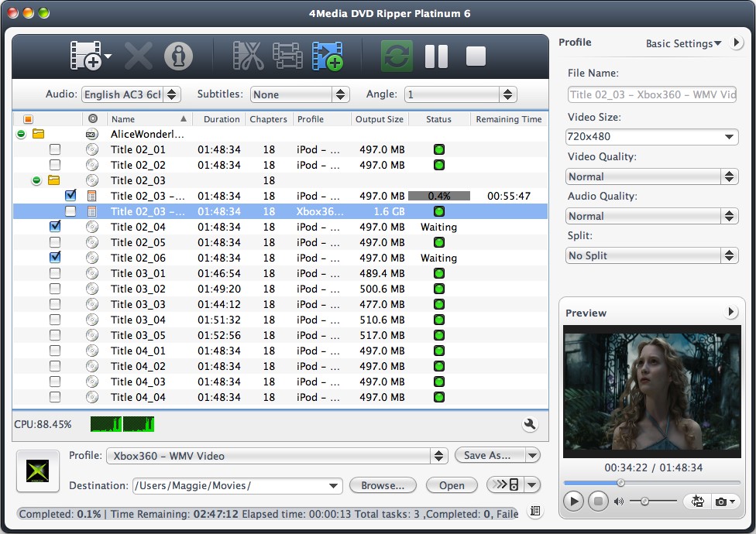Start conversion with the green convert icon
The width and height of the screenshot is (756, 534).
click(396, 54)
